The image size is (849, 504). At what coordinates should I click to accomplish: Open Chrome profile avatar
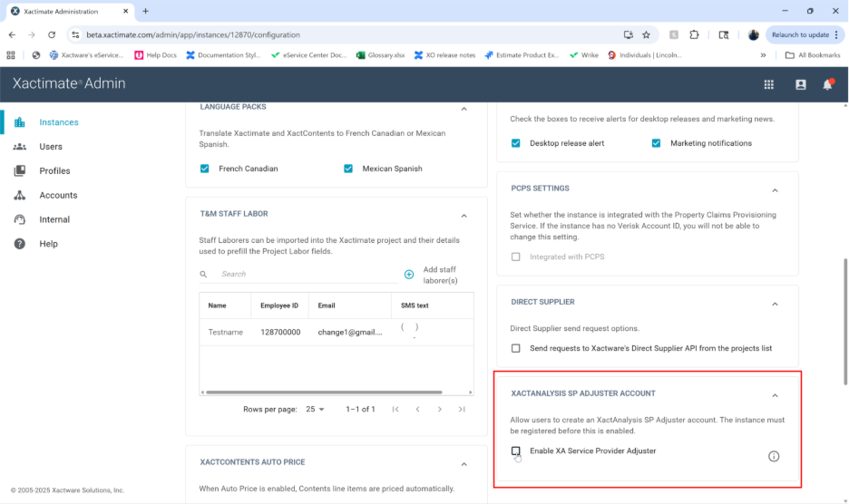(x=753, y=34)
